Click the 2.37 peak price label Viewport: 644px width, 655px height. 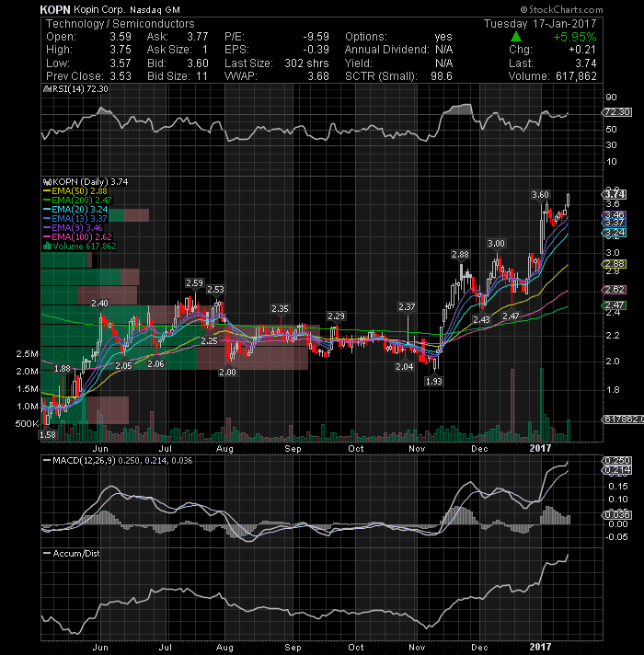coord(407,306)
